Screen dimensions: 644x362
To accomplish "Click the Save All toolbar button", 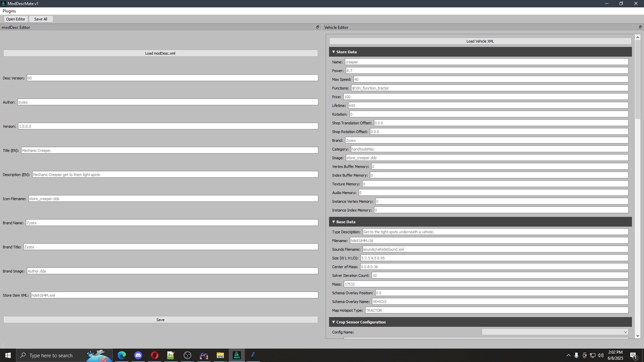I will (41, 19).
